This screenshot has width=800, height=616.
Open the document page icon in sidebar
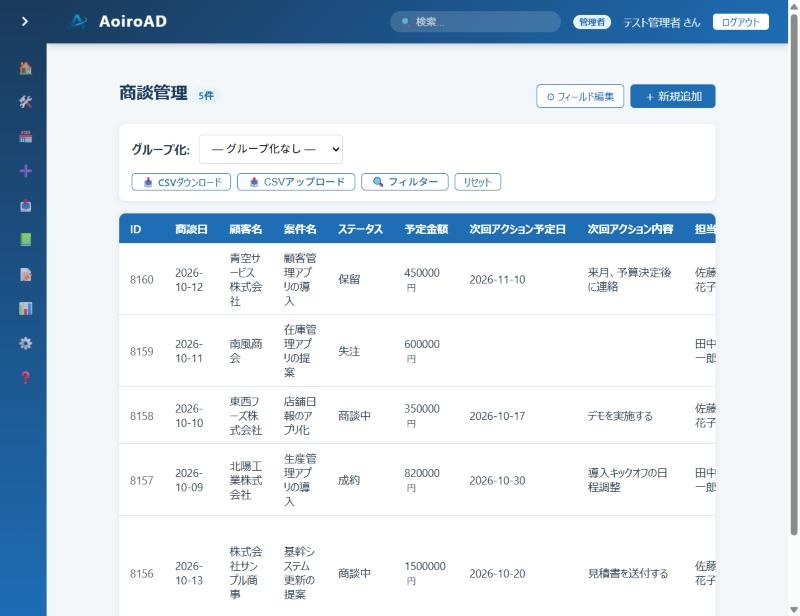coord(26,275)
